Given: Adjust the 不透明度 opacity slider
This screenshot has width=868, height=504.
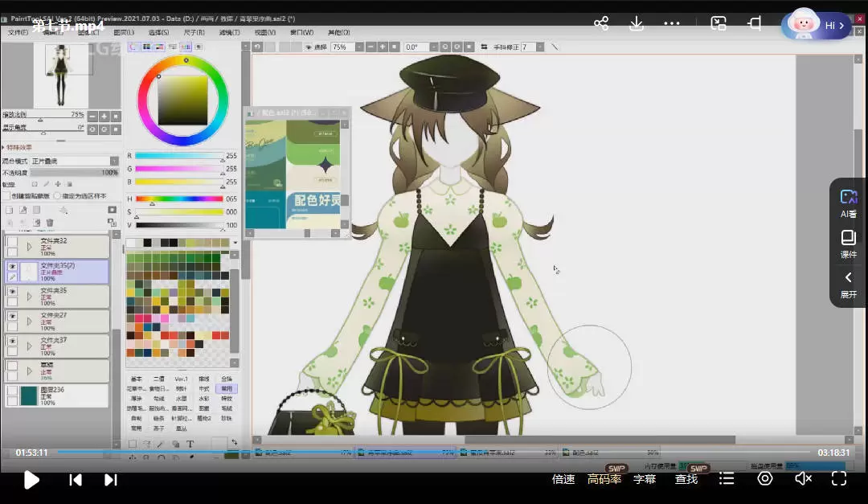Looking at the screenshot, I should tap(75, 173).
